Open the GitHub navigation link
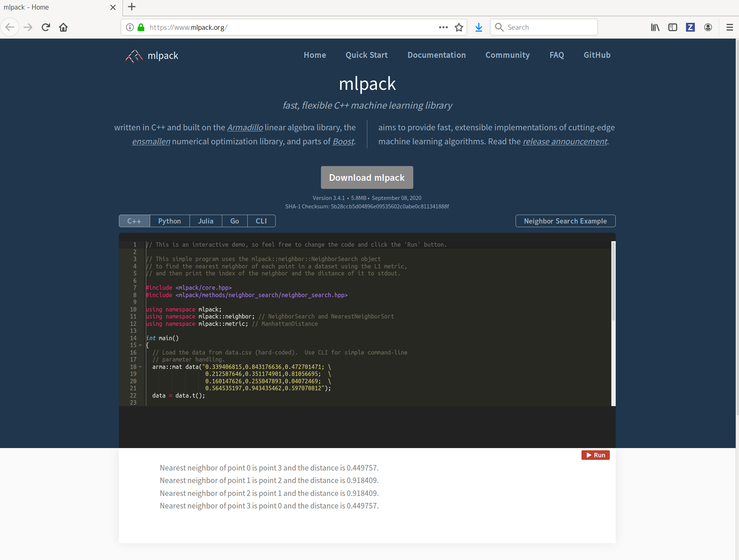 coord(597,55)
